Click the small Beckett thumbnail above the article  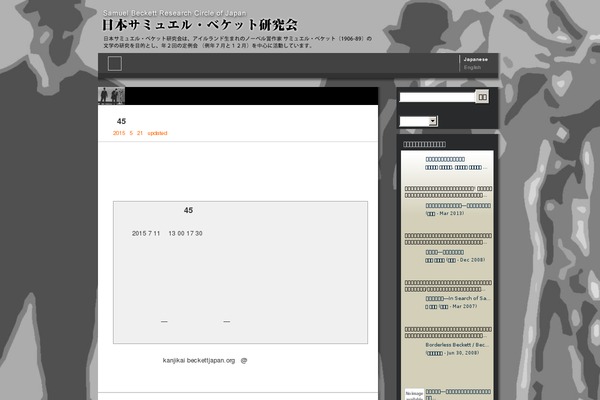point(111,96)
